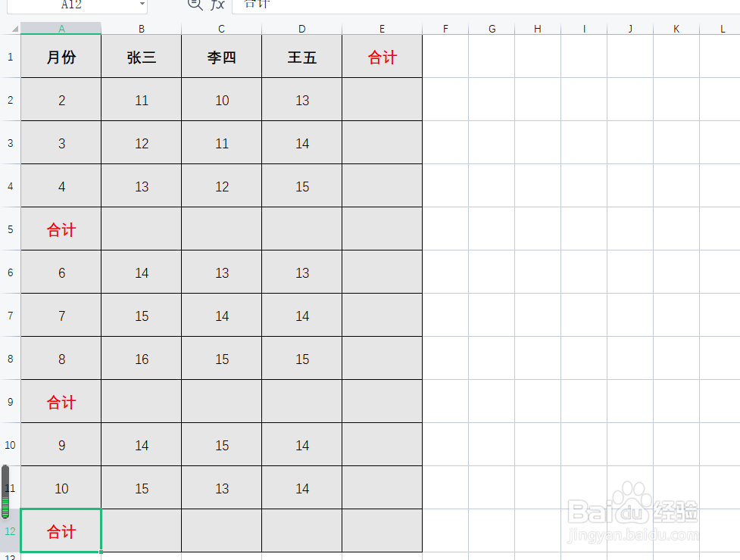Click empty total cell B5
This screenshot has height=560, width=740.
pos(141,229)
